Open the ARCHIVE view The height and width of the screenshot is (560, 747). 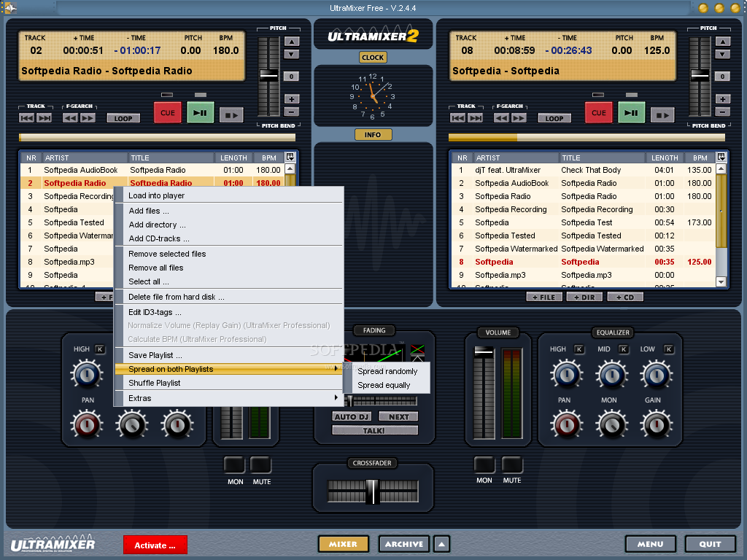(x=404, y=544)
